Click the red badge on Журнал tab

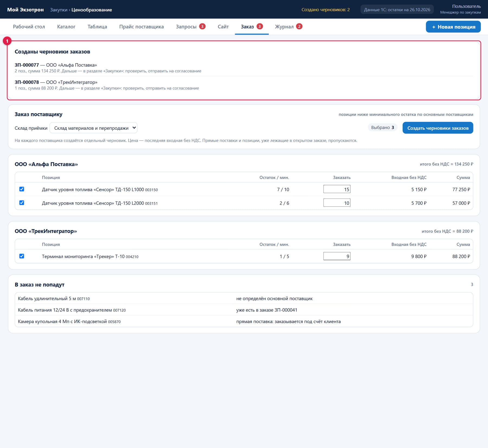coord(299,26)
